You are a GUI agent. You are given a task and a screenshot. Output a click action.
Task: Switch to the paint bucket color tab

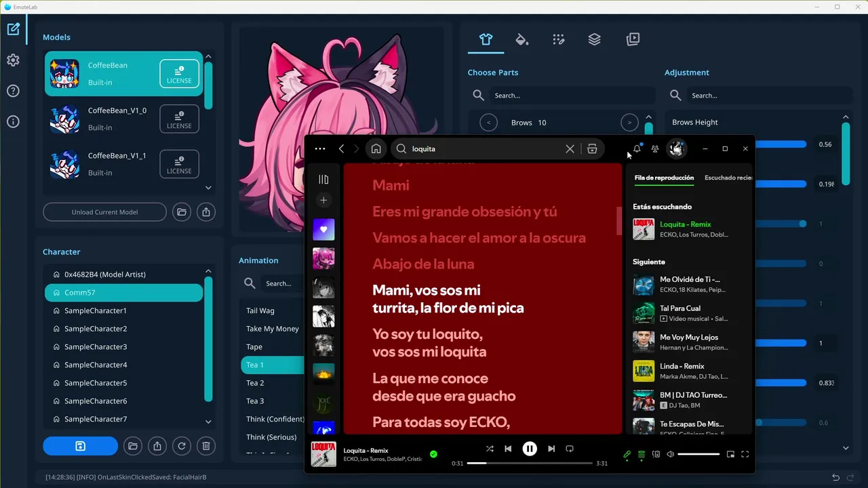(521, 39)
